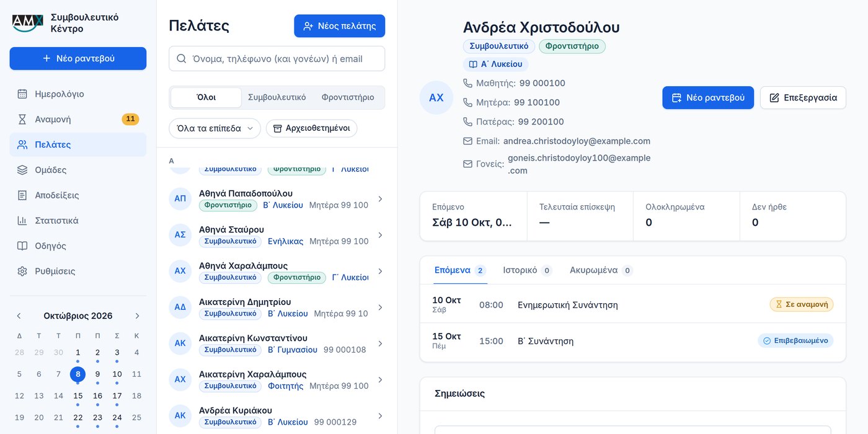The image size is (868, 434).
Task: Open chevron on Αθηνά Χαραλάμπους row
Action: tap(380, 272)
